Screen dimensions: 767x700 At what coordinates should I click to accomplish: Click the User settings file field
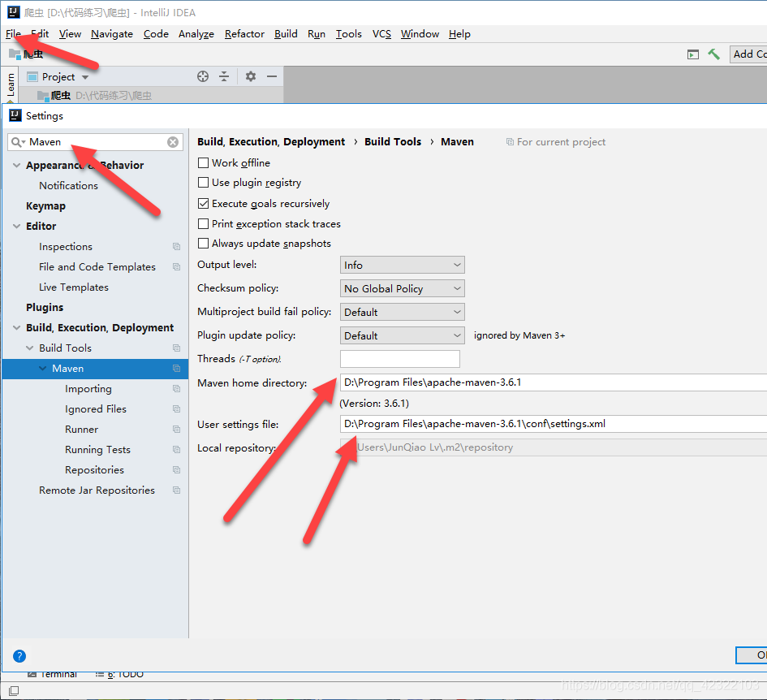point(554,424)
